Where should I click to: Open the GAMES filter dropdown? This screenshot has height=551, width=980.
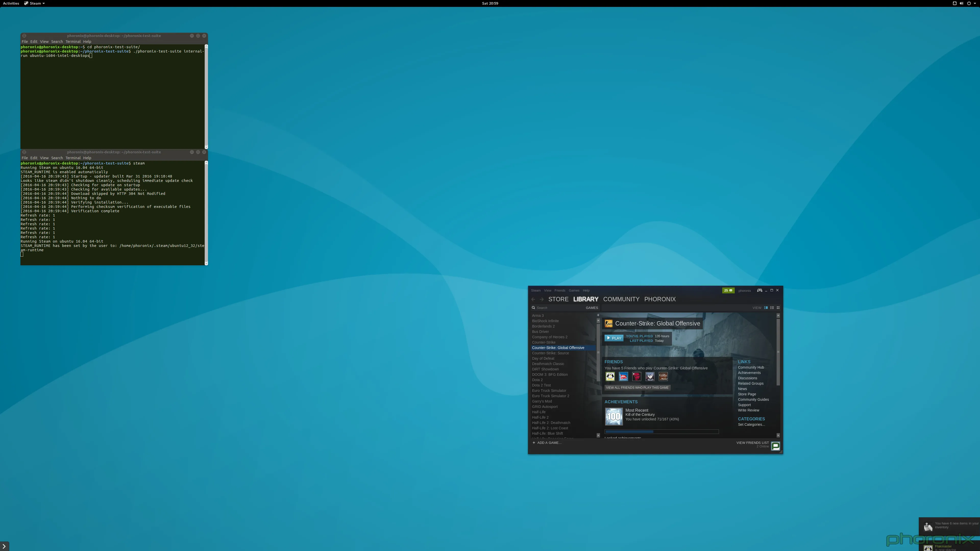coord(592,308)
